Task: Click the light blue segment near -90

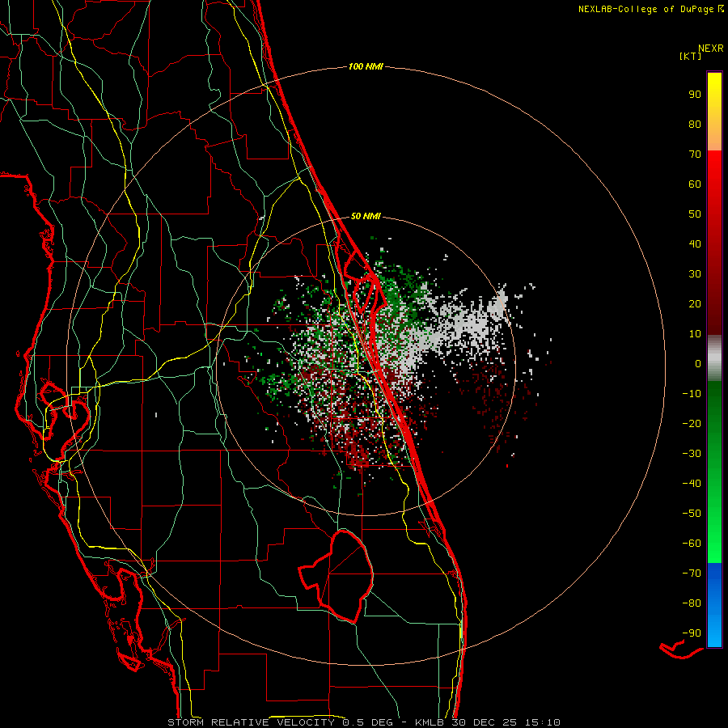Action: pyautogui.click(x=714, y=632)
